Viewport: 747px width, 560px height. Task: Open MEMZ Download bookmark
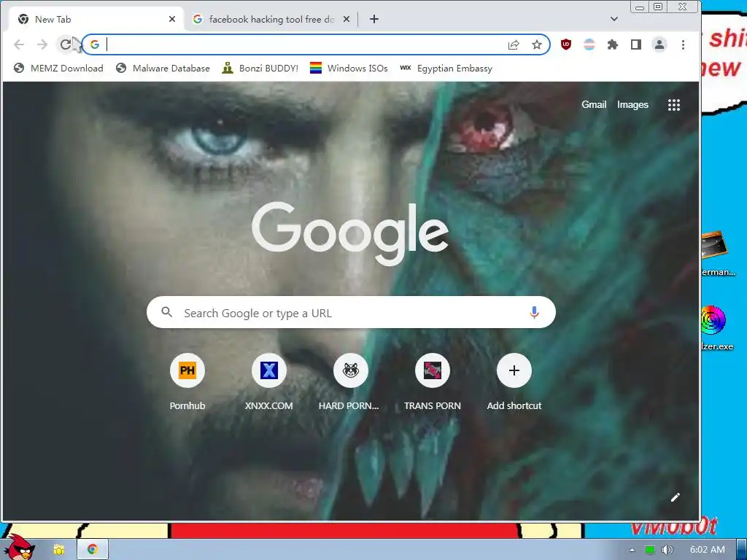58,68
